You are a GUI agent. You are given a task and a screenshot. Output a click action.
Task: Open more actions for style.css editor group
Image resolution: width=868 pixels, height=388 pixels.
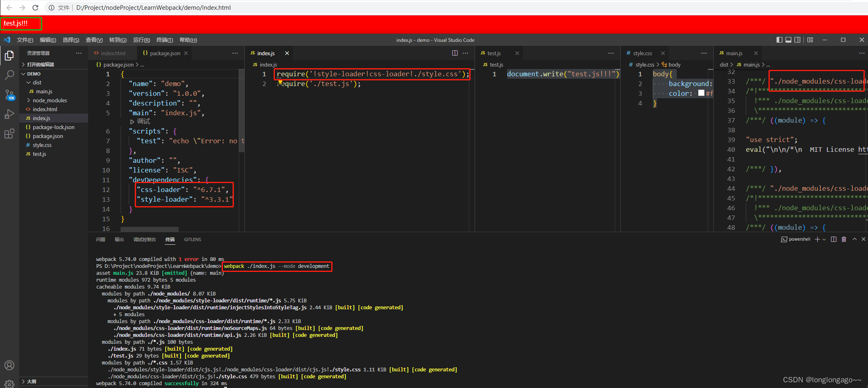click(x=704, y=53)
